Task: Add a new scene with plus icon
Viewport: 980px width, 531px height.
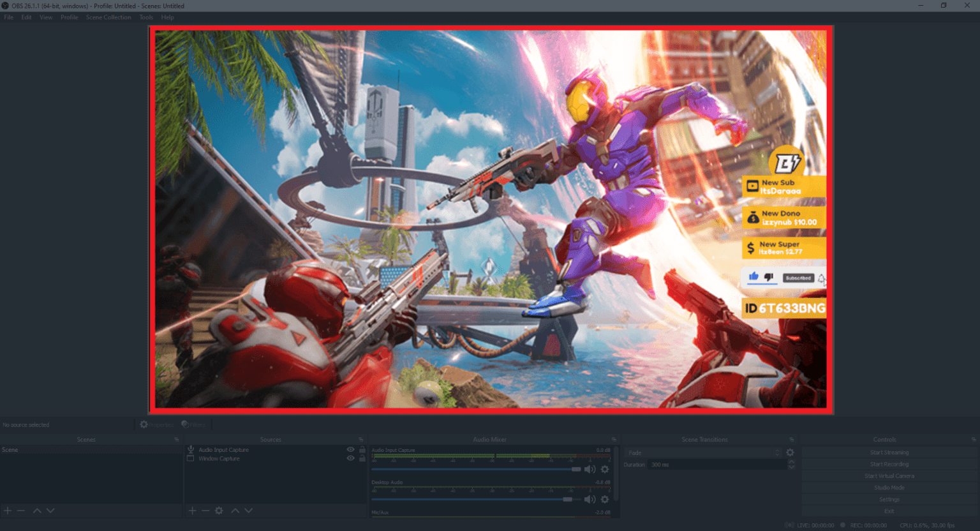Action: 7,510
